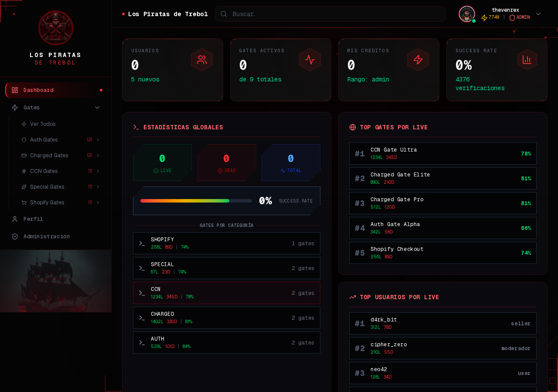
Task: Focus the Buscar search field
Action: [330, 14]
